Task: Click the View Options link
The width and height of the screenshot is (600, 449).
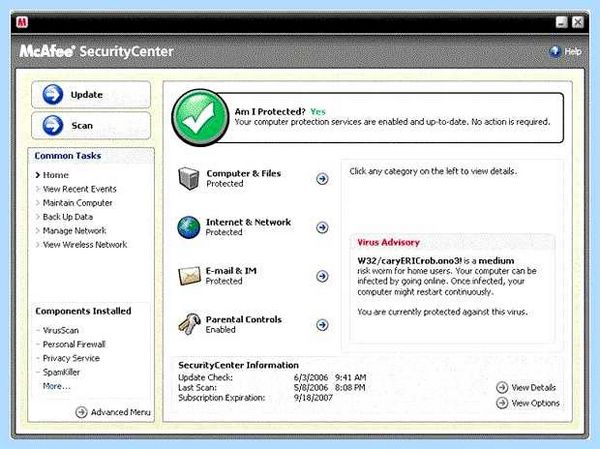Action: coord(535,403)
